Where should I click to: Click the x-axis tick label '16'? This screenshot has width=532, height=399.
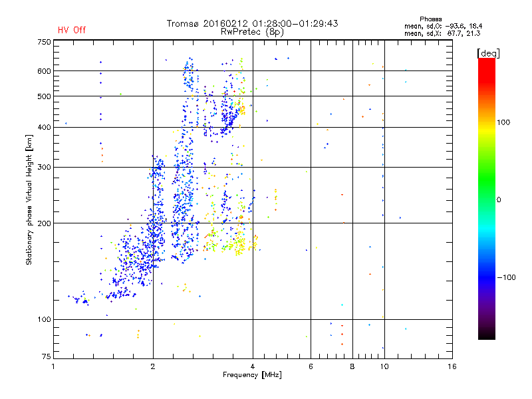point(452,366)
